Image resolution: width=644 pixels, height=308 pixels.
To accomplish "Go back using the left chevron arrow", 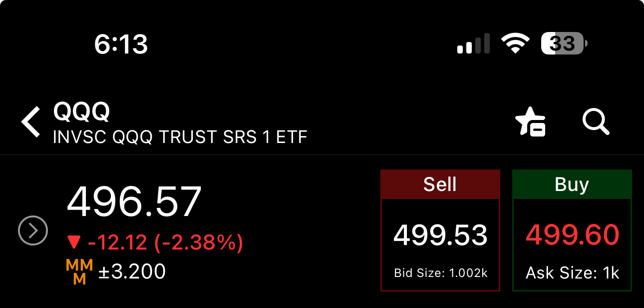I will pyautogui.click(x=30, y=122).
